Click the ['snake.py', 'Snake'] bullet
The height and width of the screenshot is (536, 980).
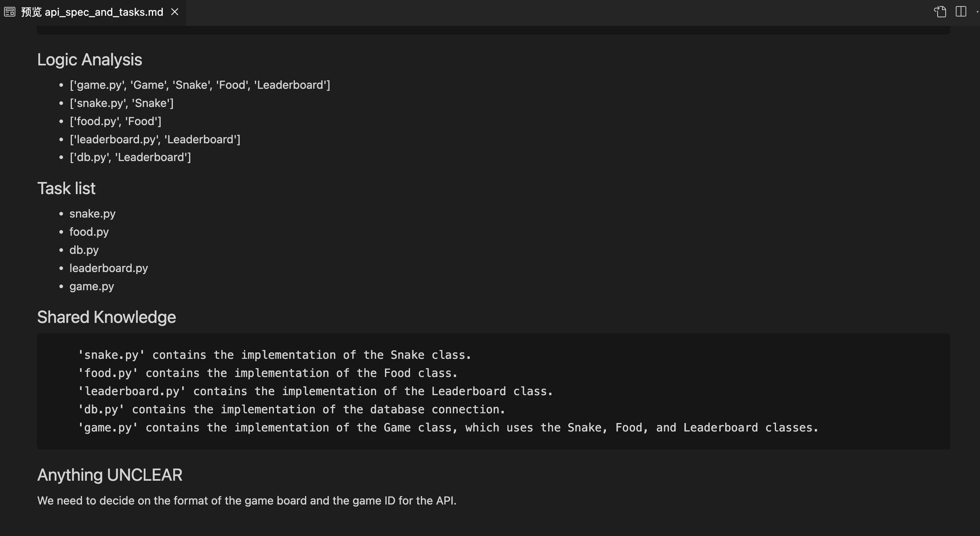pyautogui.click(x=122, y=103)
